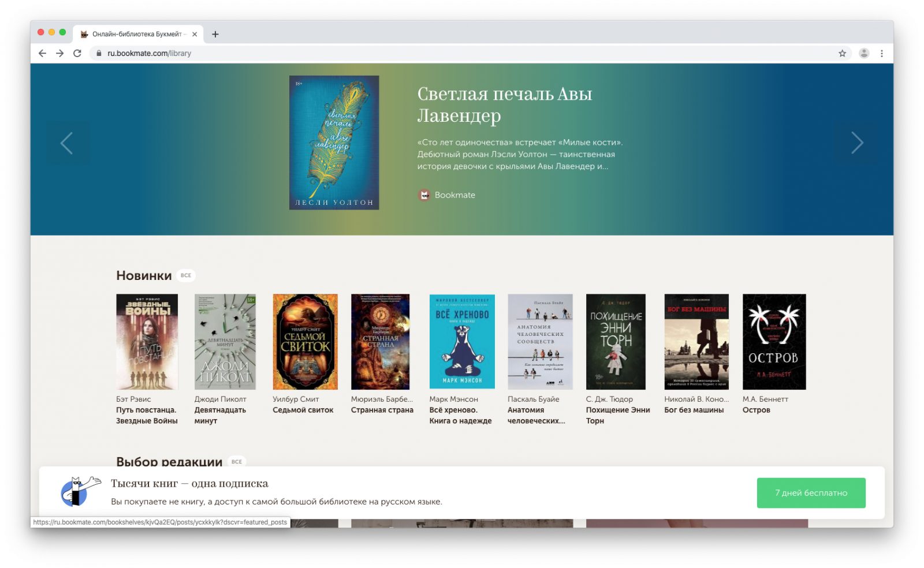This screenshot has height=568, width=924.
Task: Open all Новинки via the ВСЕ link
Action: tap(185, 275)
